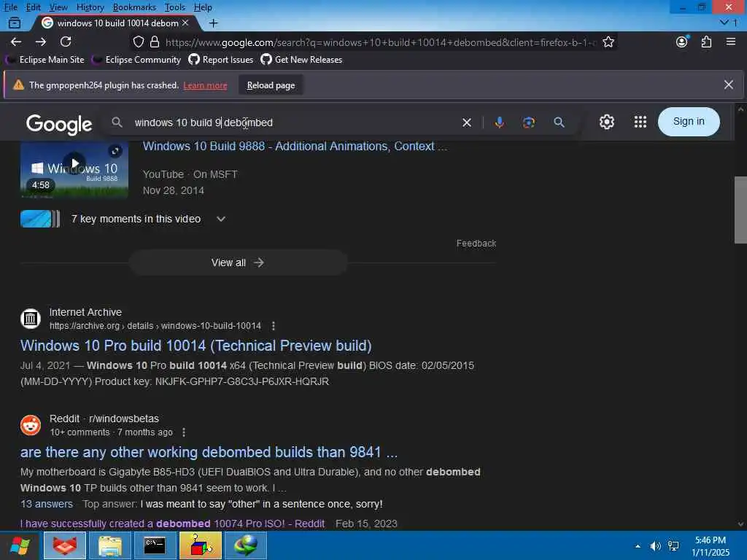Open the View menu

58,7
